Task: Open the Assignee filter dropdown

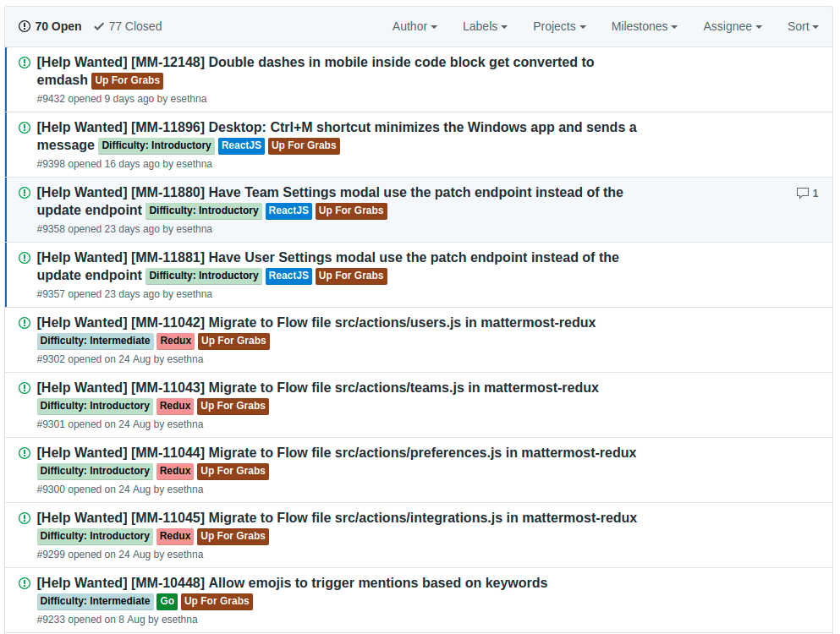Action: coord(732,26)
